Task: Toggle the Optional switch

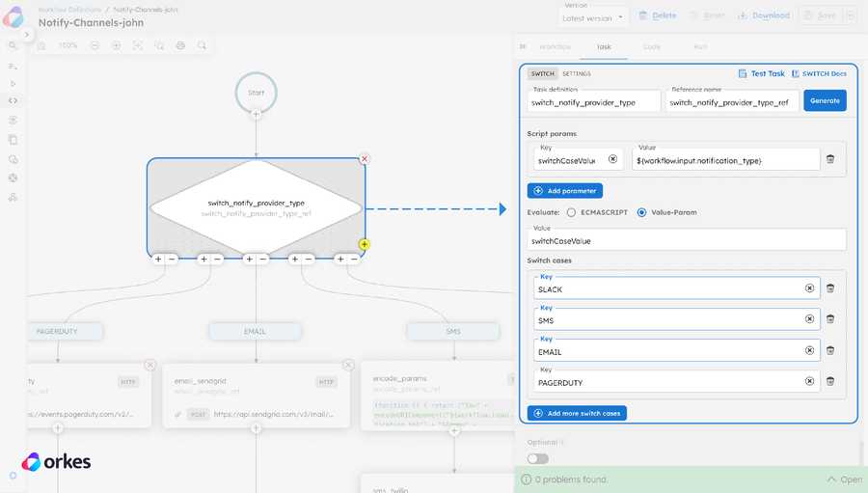Action: coord(537,458)
